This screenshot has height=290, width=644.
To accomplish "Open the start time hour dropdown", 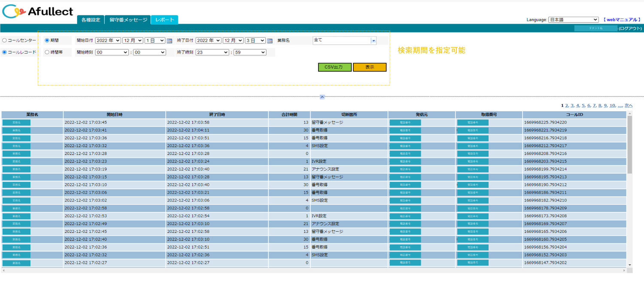I will 112,52.
